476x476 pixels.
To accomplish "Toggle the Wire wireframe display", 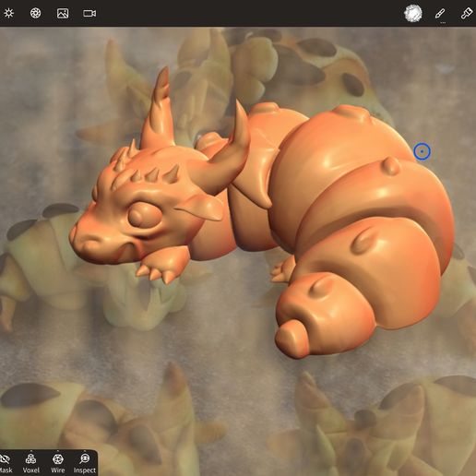I will click(58, 463).
